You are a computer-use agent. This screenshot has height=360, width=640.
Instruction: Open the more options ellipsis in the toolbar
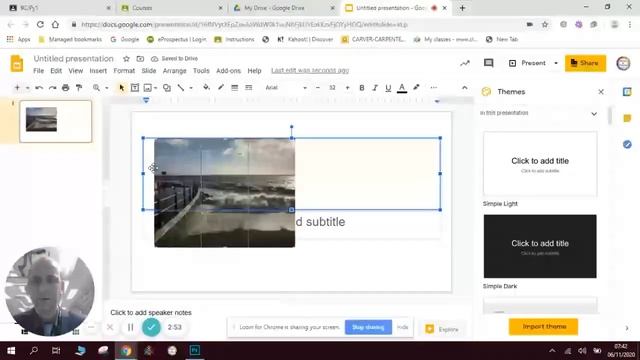coord(433,87)
